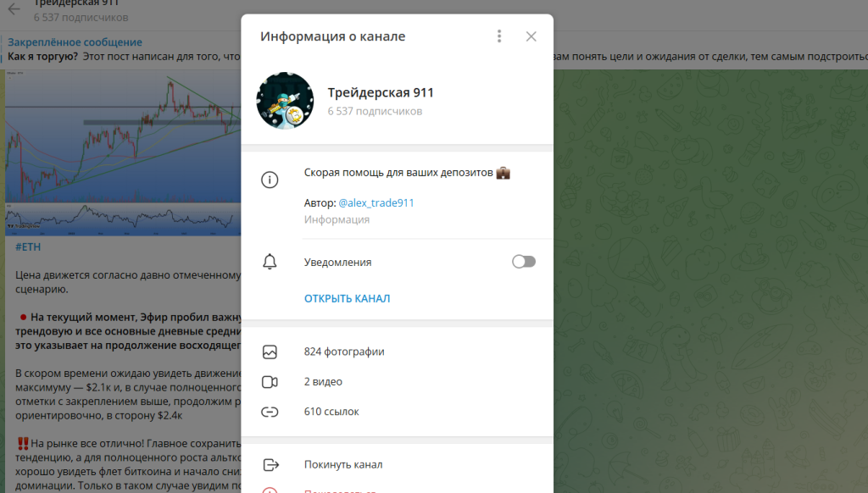Click the back arrow in chat header
This screenshot has height=493, width=868.
(x=14, y=8)
